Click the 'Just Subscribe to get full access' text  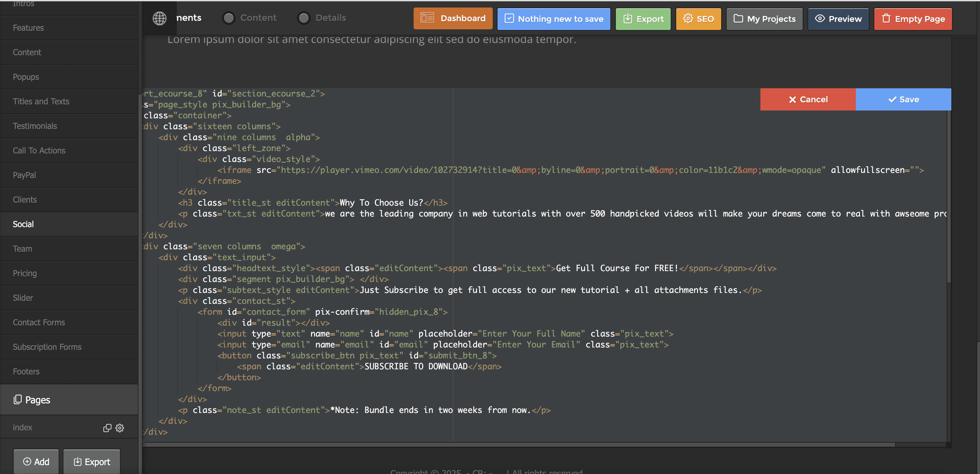[x=551, y=290]
